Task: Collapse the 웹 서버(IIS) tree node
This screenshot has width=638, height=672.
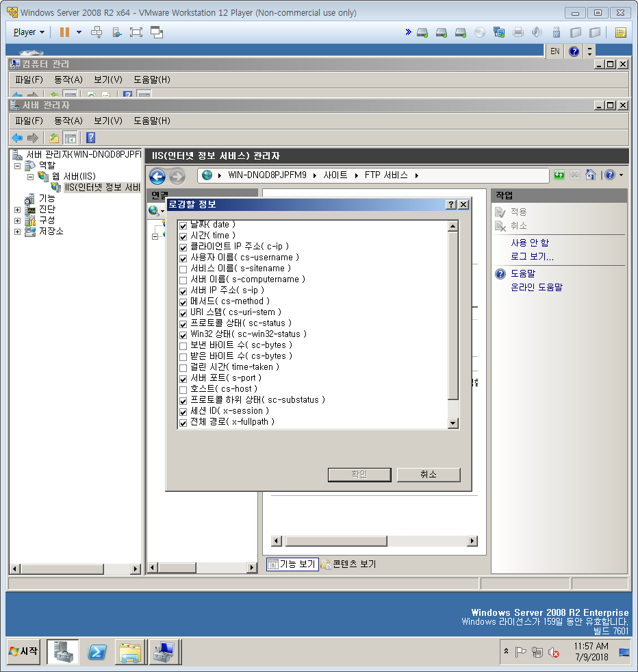Action: point(30,177)
